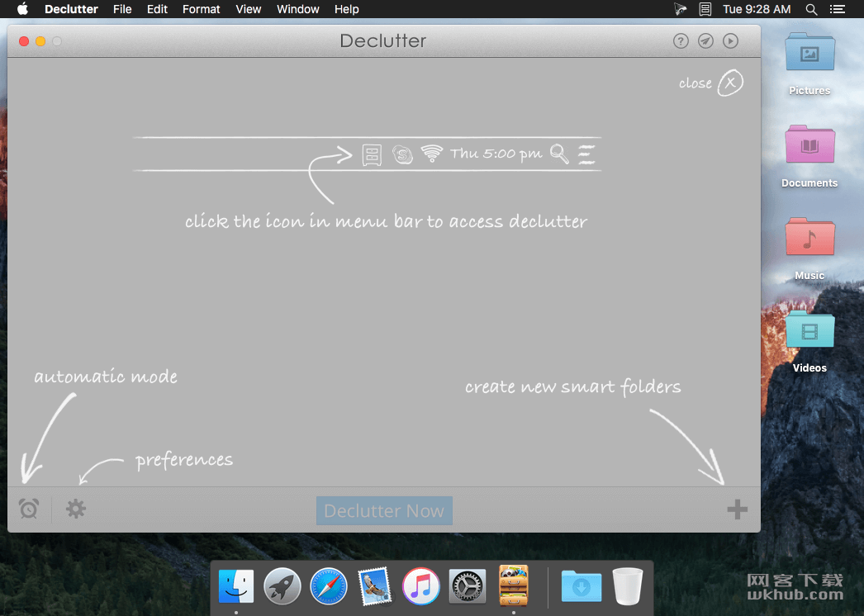The height and width of the screenshot is (616, 864).
Task: Open the Help menu
Action: click(x=347, y=9)
